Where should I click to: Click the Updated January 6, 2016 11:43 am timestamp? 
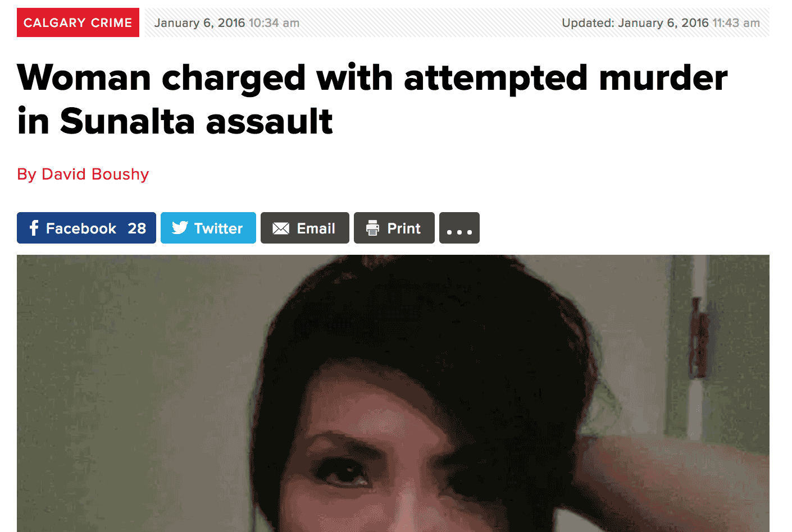coord(661,23)
